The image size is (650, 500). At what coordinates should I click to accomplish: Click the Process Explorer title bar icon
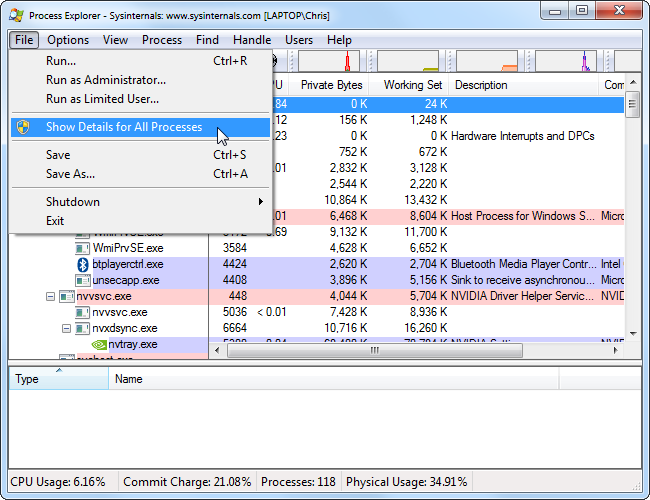tap(15, 15)
